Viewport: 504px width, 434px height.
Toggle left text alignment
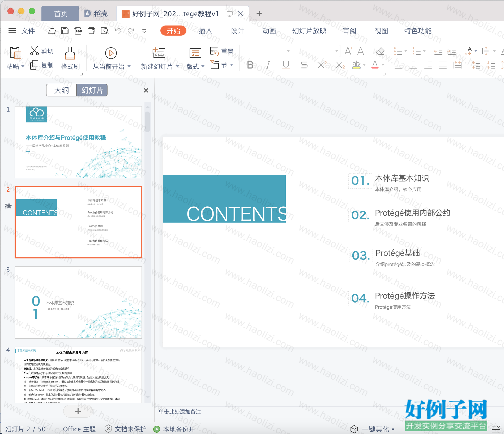(x=398, y=65)
